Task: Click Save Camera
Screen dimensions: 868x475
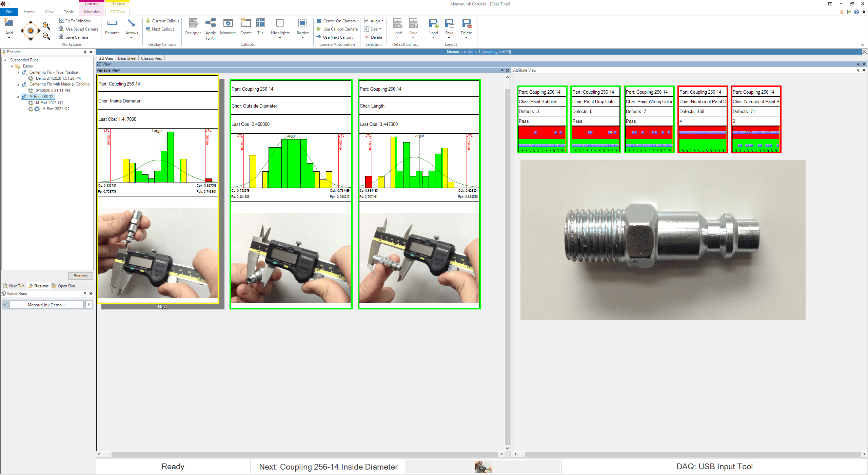Action: (74, 37)
